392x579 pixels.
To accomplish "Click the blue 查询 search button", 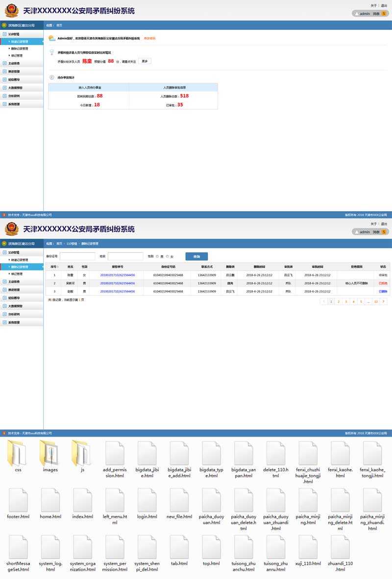I will pyautogui.click(x=196, y=256).
